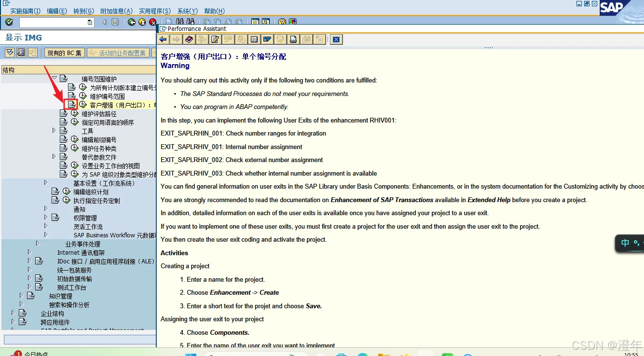This screenshot has height=356, width=644.
Task: Close the Performance Assistant with X button
Action: click(x=337, y=40)
